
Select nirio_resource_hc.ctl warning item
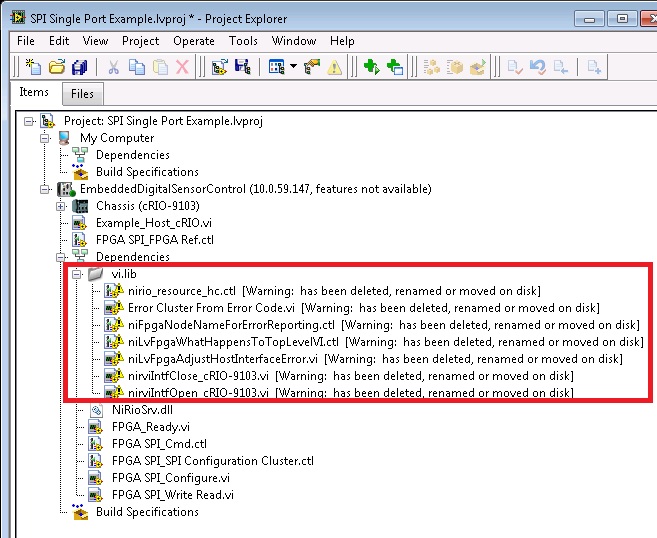coord(334,291)
